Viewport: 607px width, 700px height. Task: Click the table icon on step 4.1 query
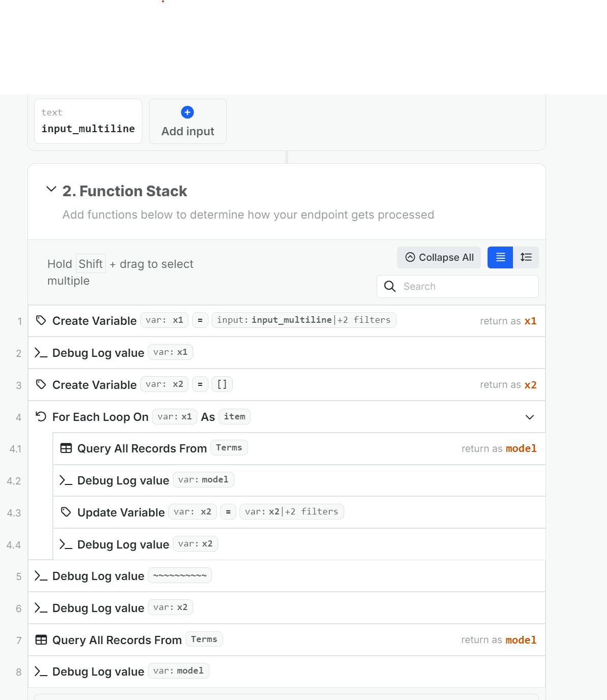tap(66, 448)
